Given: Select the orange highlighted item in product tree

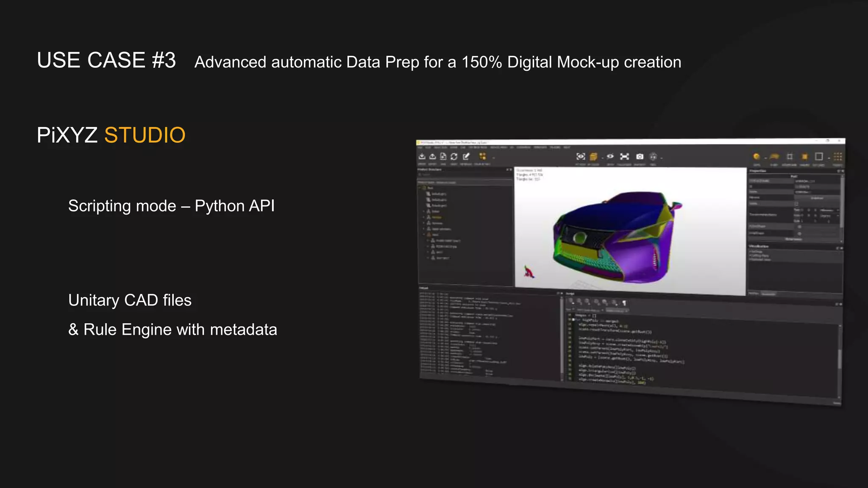Looking at the screenshot, I should (x=437, y=217).
